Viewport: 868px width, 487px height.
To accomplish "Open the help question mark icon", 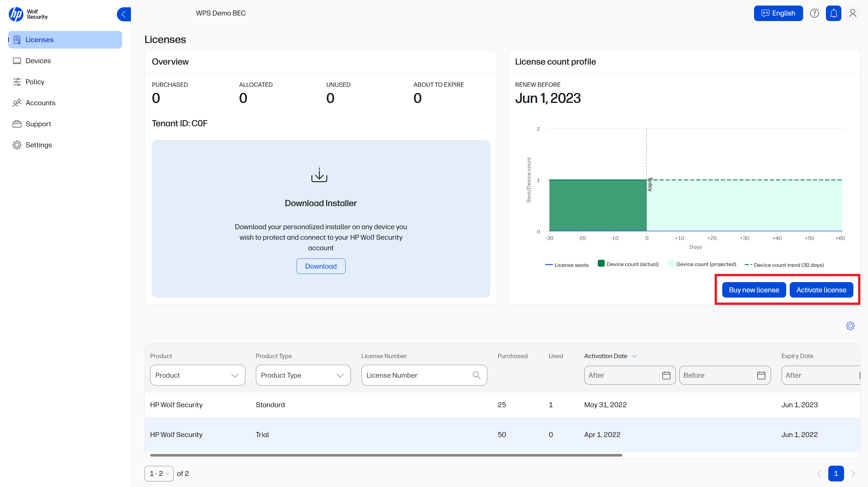I will tap(815, 13).
